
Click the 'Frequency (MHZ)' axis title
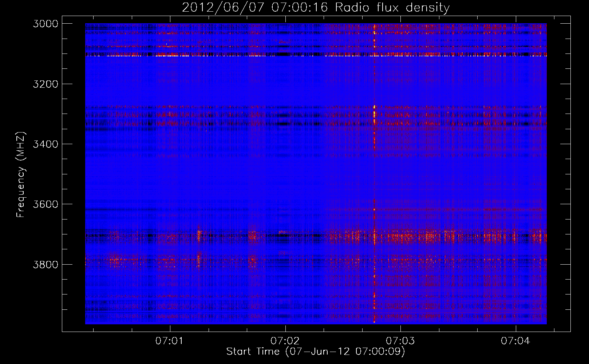(21, 174)
